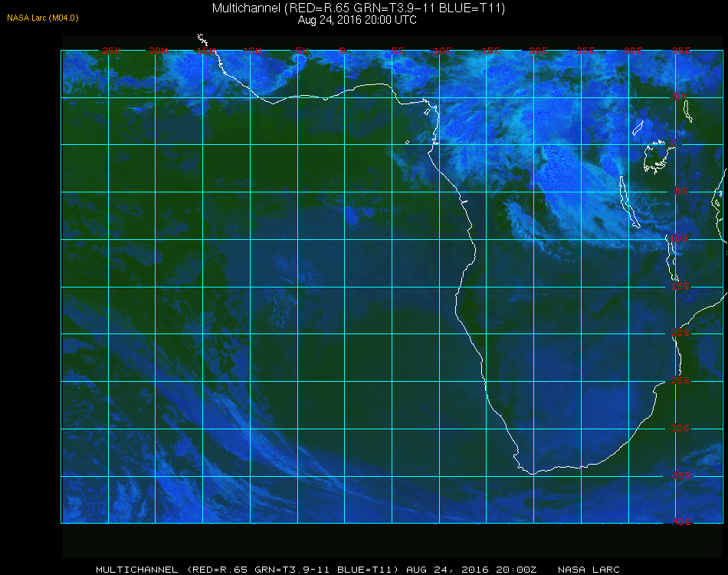This screenshot has width=728, height=575.
Task: Click the 5E longitude label
Action: pos(398,51)
